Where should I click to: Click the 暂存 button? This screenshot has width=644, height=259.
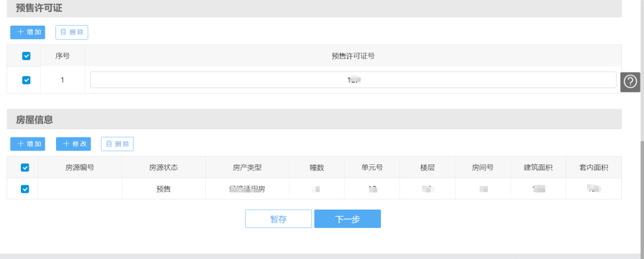click(278, 219)
